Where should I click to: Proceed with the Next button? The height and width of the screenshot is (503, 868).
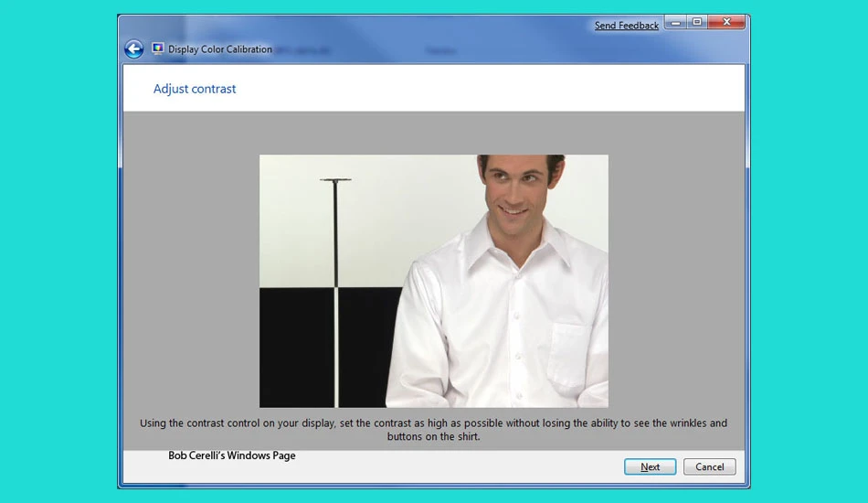coord(650,467)
